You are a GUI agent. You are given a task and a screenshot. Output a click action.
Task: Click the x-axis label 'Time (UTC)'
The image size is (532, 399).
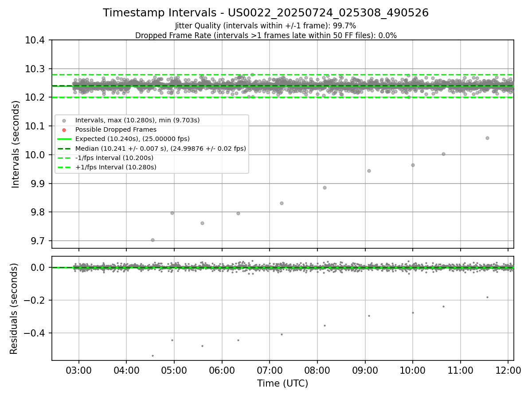click(x=282, y=383)
